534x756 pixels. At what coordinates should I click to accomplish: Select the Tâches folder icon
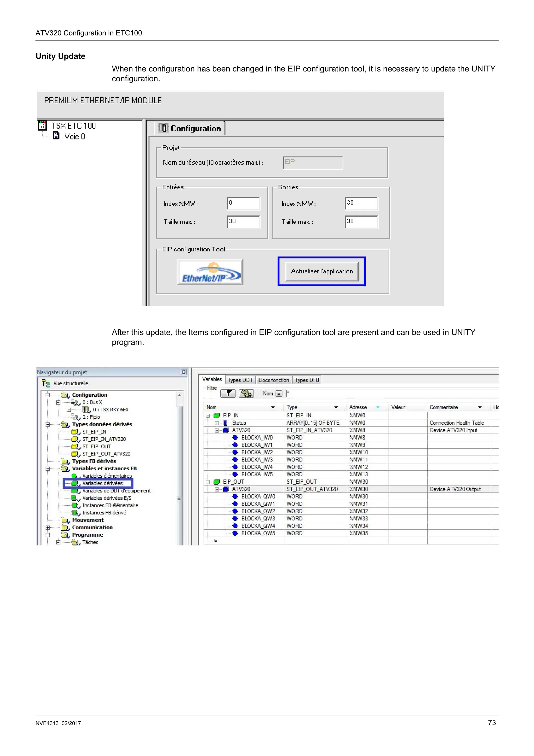tap(76, 542)
